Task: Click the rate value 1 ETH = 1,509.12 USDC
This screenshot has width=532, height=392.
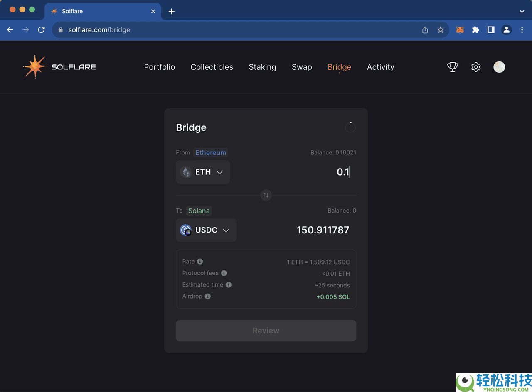Action: tap(318, 262)
